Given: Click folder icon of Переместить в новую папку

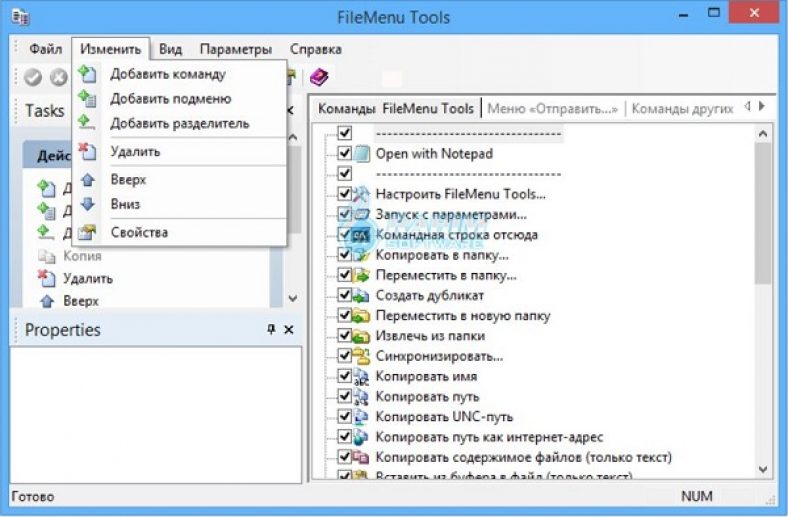Looking at the screenshot, I should coord(361,316).
